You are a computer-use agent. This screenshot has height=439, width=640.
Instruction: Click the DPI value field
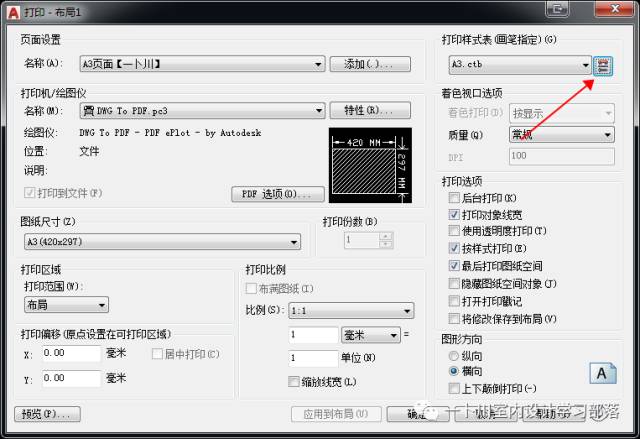pyautogui.click(x=562, y=156)
